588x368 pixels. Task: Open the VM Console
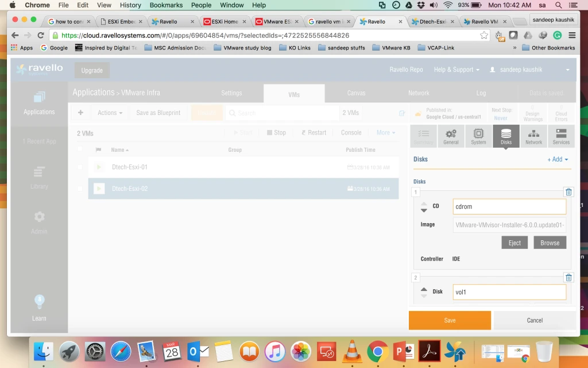[351, 133]
